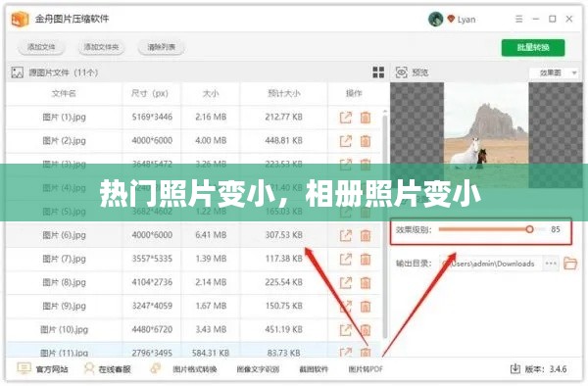Switch to grid thumbnail view icon
588x386 pixels.
(x=378, y=72)
